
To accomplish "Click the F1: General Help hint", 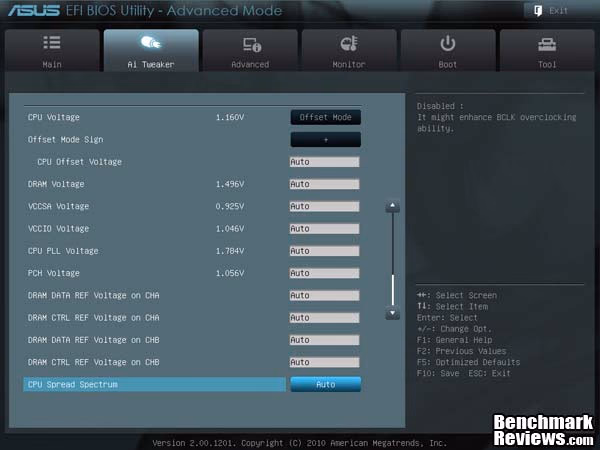I will (455, 340).
